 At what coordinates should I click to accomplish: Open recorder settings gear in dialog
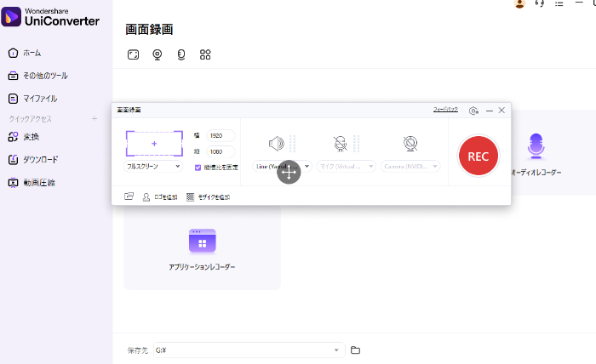[473, 111]
